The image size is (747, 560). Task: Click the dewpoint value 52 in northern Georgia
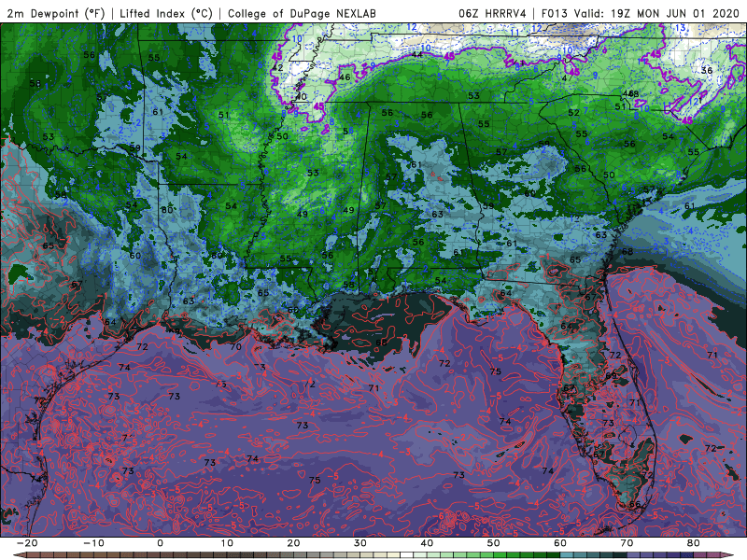click(573, 113)
